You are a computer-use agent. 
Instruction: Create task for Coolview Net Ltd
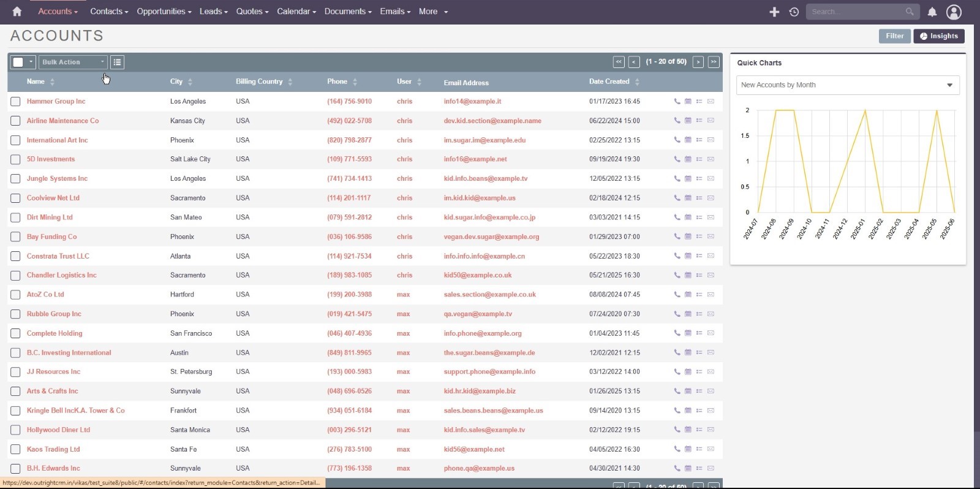click(699, 198)
